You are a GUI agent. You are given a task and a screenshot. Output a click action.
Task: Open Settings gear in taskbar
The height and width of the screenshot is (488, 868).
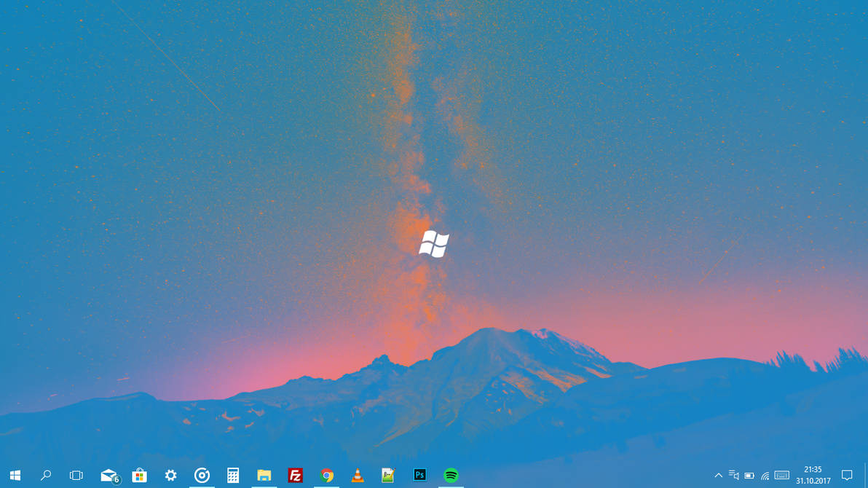coord(170,476)
